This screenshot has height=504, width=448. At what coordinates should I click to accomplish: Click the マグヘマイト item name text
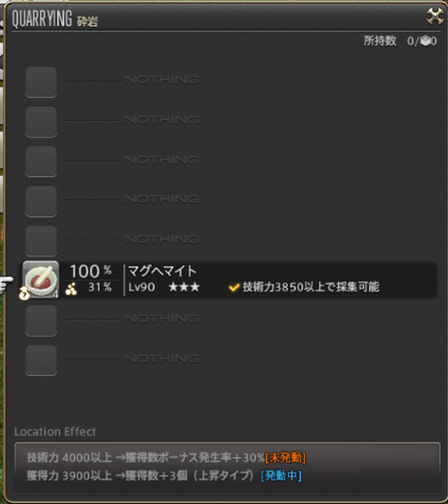162,271
